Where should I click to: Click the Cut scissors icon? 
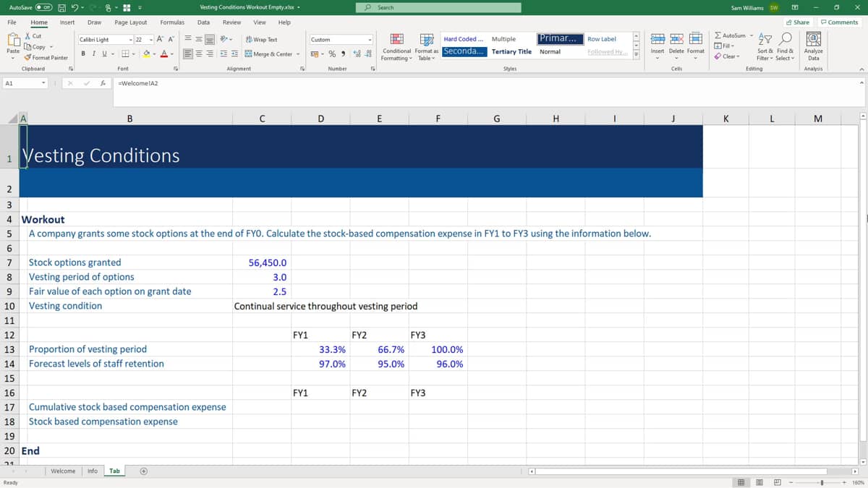click(28, 36)
